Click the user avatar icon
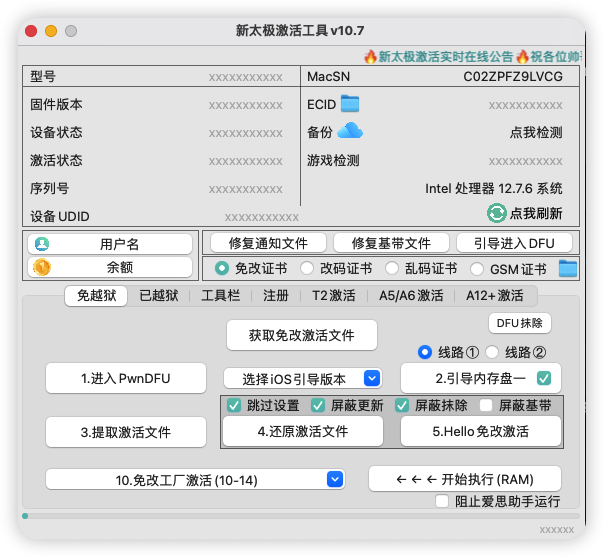 [42, 244]
